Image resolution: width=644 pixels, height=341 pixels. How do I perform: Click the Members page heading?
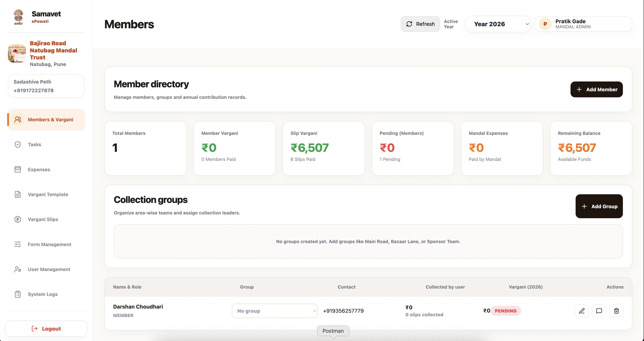coord(129,24)
